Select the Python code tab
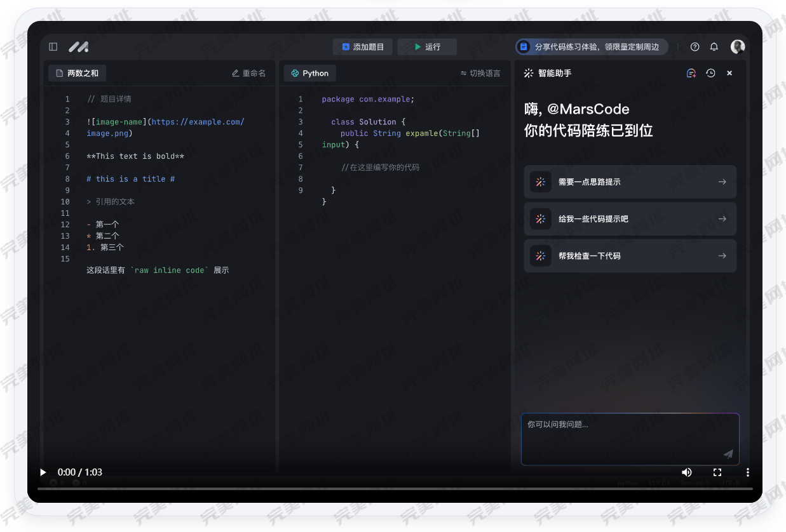Image resolution: width=786 pixels, height=532 pixels. [x=309, y=73]
